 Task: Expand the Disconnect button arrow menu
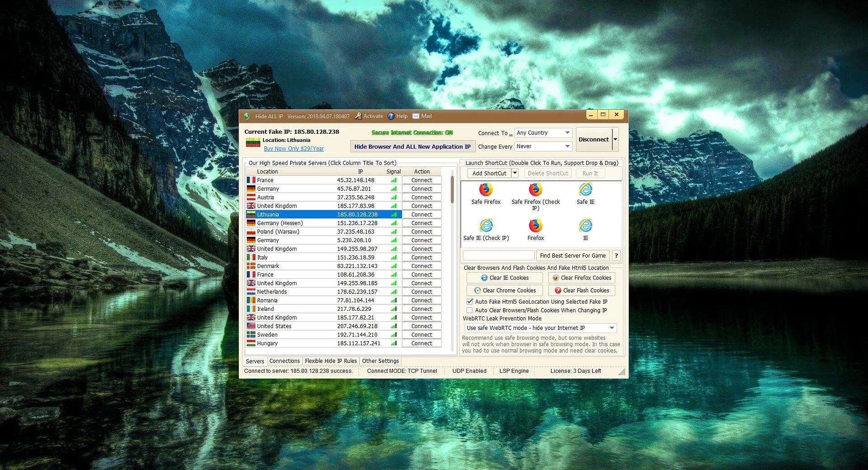coord(615,140)
